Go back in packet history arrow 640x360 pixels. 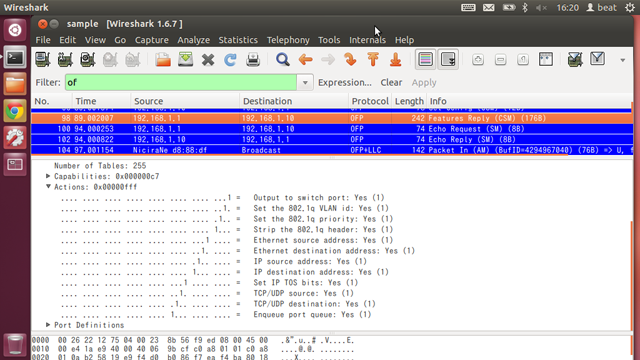305,60
